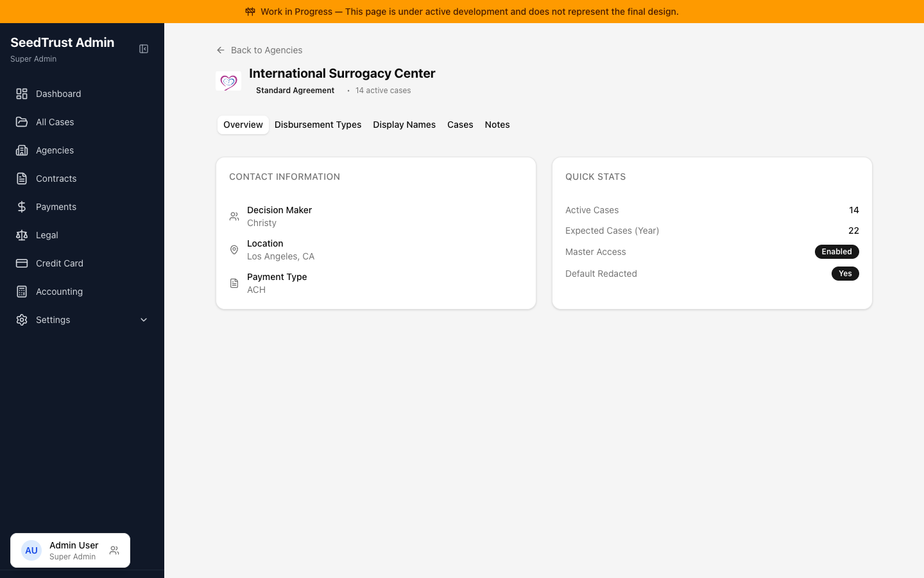This screenshot has width=924, height=578.
Task: Switch to the Cases tab
Action: coord(460,125)
